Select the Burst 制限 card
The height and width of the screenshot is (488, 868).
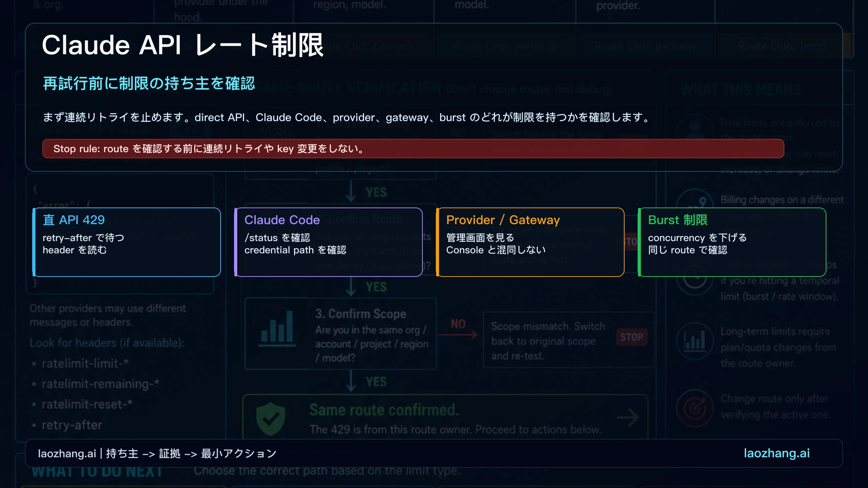click(x=732, y=242)
